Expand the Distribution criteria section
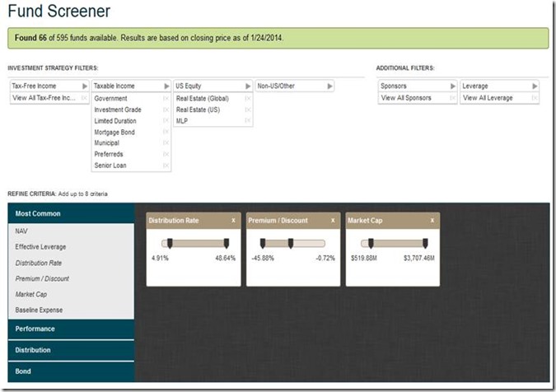The image size is (556, 392). click(x=71, y=350)
